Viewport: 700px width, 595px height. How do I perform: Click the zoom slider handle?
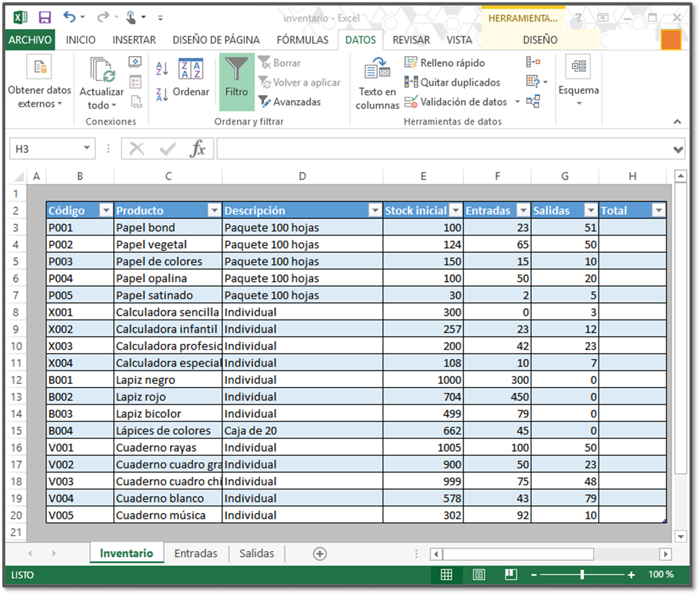582,575
